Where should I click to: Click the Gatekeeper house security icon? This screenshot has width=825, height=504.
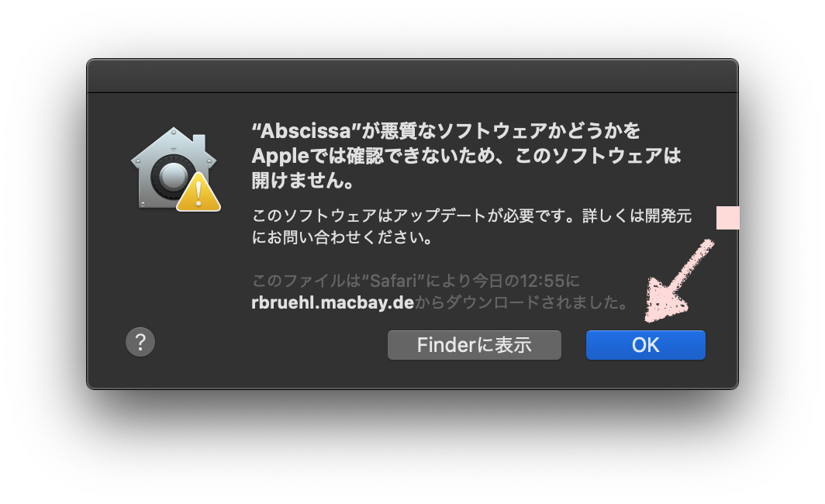point(175,169)
